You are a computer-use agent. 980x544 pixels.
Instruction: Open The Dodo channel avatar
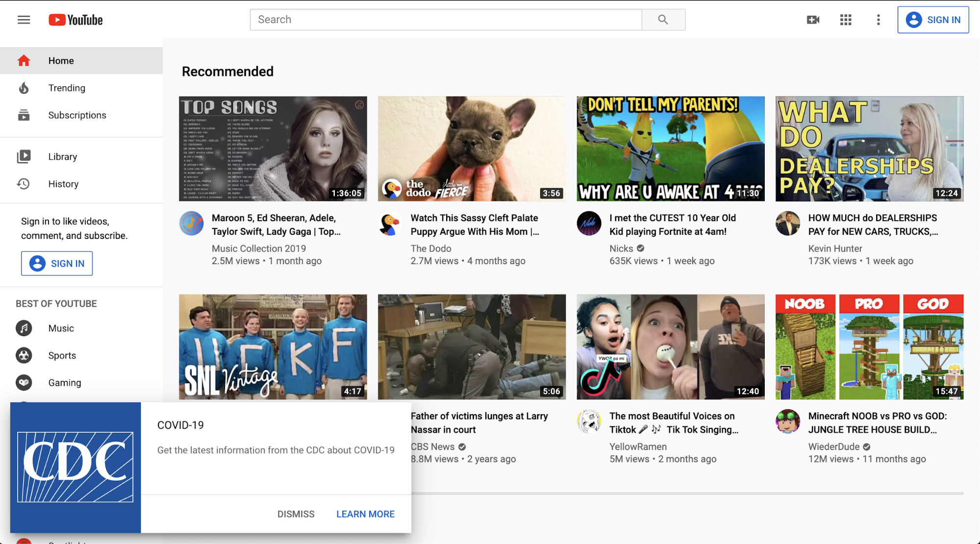coord(390,223)
